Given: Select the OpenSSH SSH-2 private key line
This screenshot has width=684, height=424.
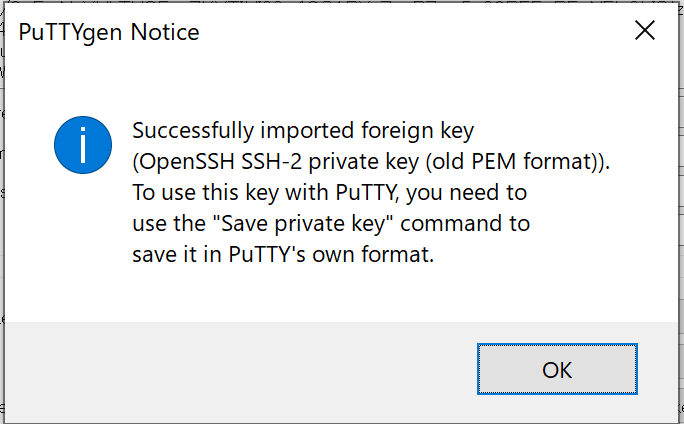Looking at the screenshot, I should point(369,161).
